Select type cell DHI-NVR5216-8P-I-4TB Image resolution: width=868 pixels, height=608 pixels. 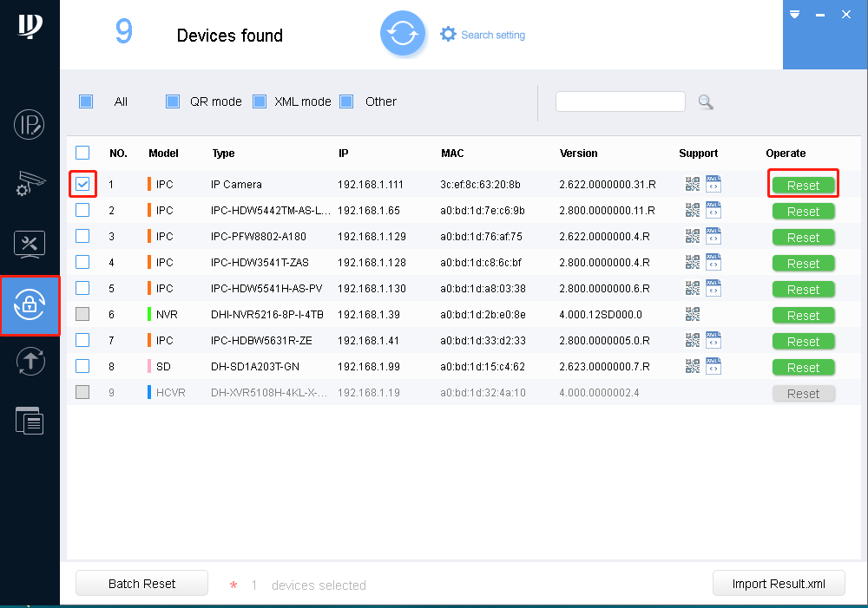[266, 314]
